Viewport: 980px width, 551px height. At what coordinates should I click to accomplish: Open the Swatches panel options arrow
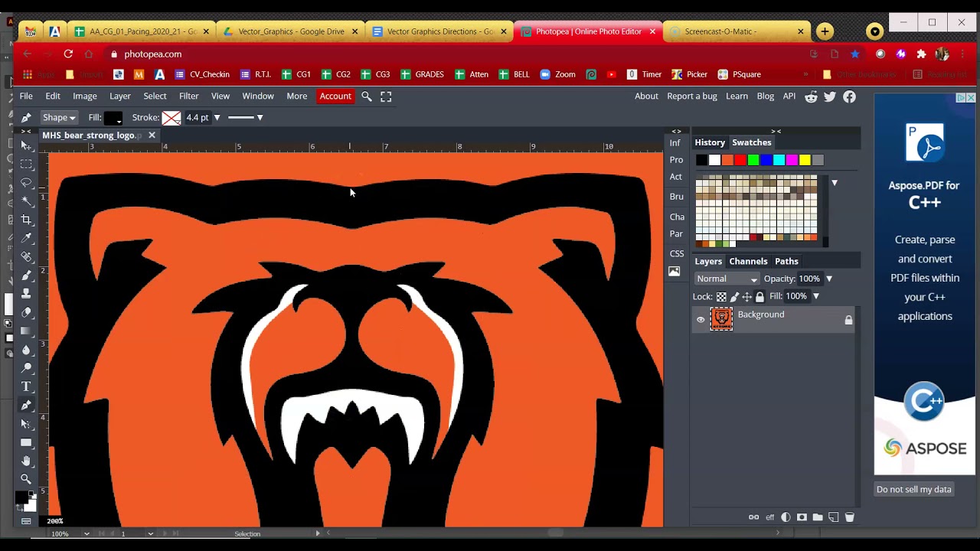[835, 183]
